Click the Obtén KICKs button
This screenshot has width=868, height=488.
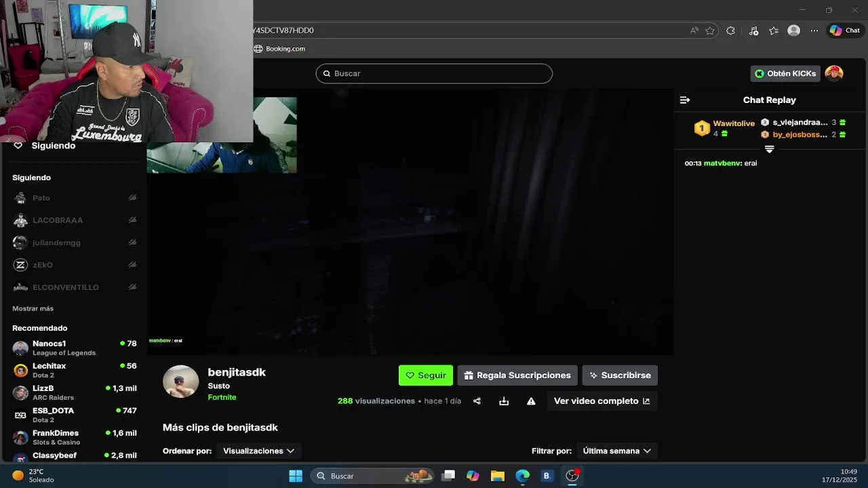(785, 73)
